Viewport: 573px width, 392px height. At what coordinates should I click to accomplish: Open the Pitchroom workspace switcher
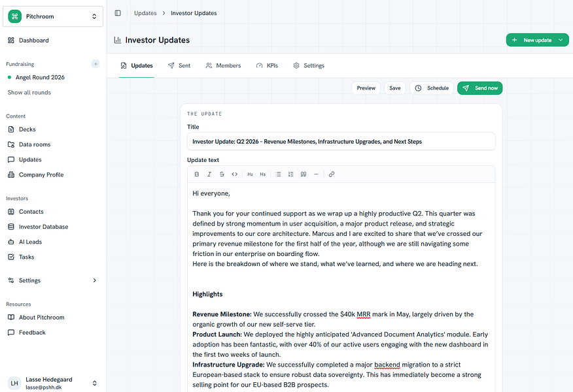[x=53, y=16]
